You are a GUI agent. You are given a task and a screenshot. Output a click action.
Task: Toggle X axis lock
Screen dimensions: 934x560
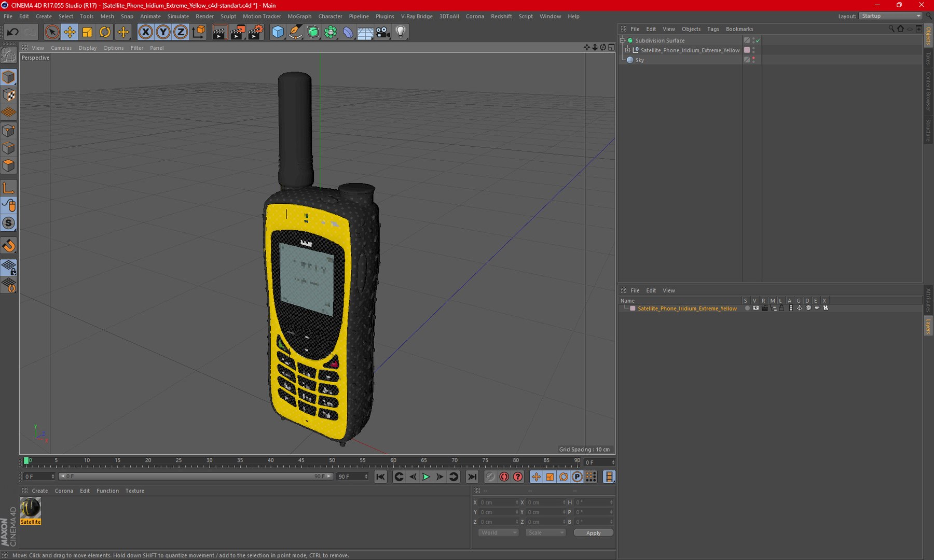(x=146, y=32)
